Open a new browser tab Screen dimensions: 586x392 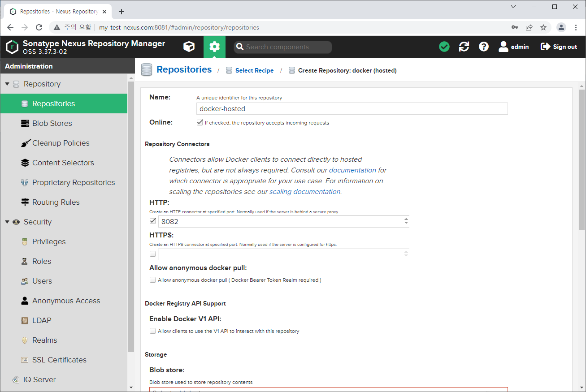coord(122,12)
